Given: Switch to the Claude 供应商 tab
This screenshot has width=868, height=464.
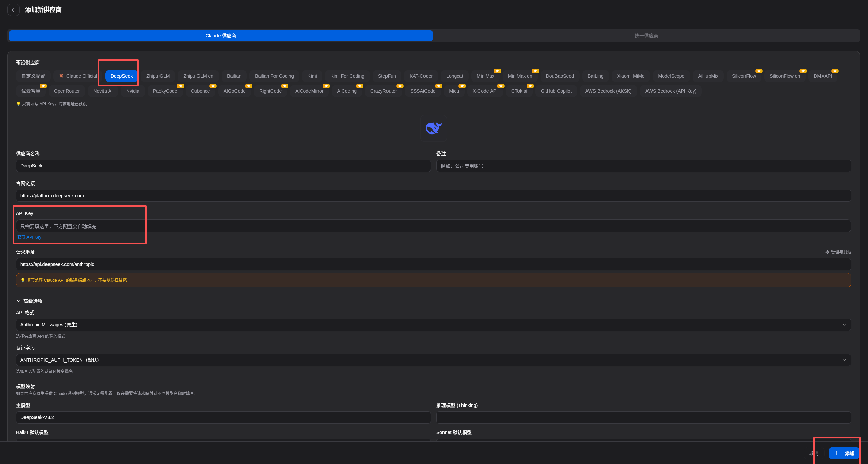Looking at the screenshot, I should point(221,36).
